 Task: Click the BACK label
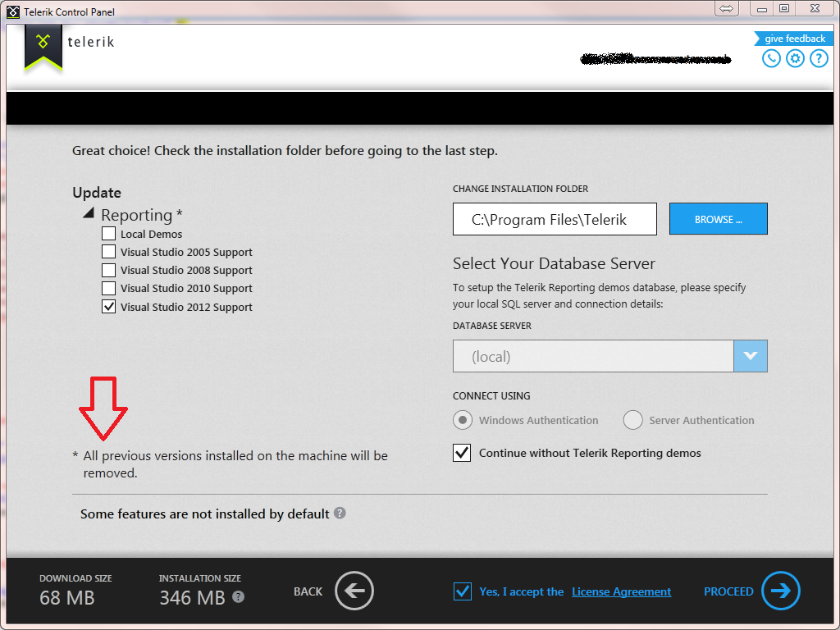point(308,591)
